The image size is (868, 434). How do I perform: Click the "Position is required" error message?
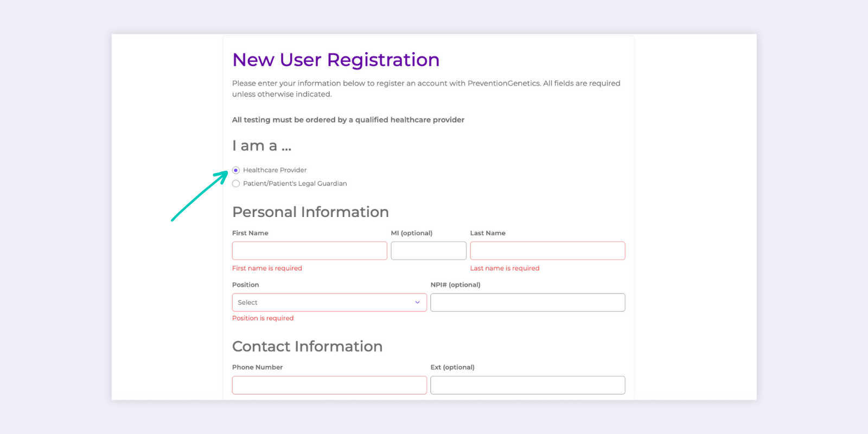click(263, 318)
